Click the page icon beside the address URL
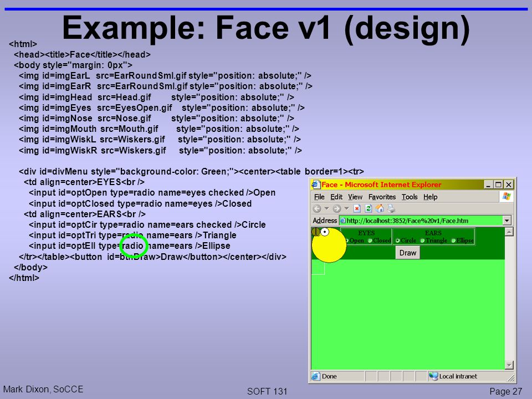The image size is (532, 399). pyautogui.click(x=343, y=221)
